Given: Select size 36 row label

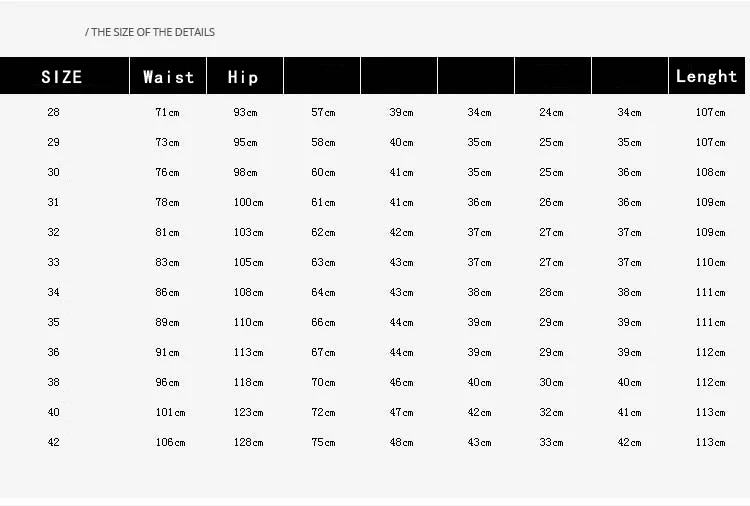Looking at the screenshot, I should coord(54,352).
